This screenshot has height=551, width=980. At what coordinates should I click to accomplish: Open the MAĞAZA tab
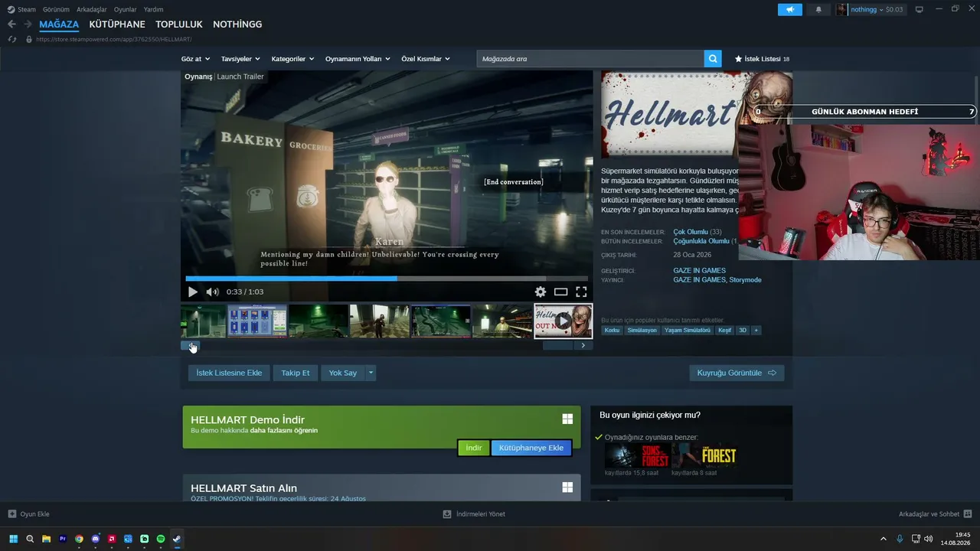[x=59, y=24]
